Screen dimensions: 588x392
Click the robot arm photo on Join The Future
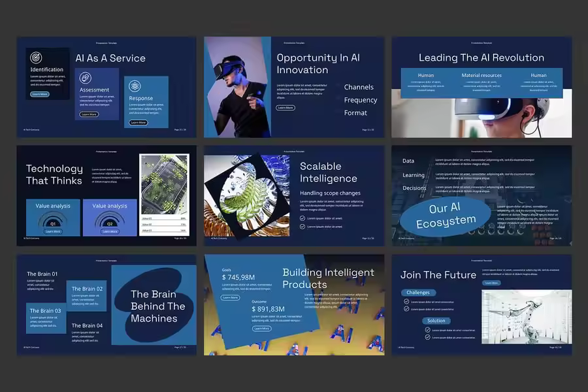526,317
